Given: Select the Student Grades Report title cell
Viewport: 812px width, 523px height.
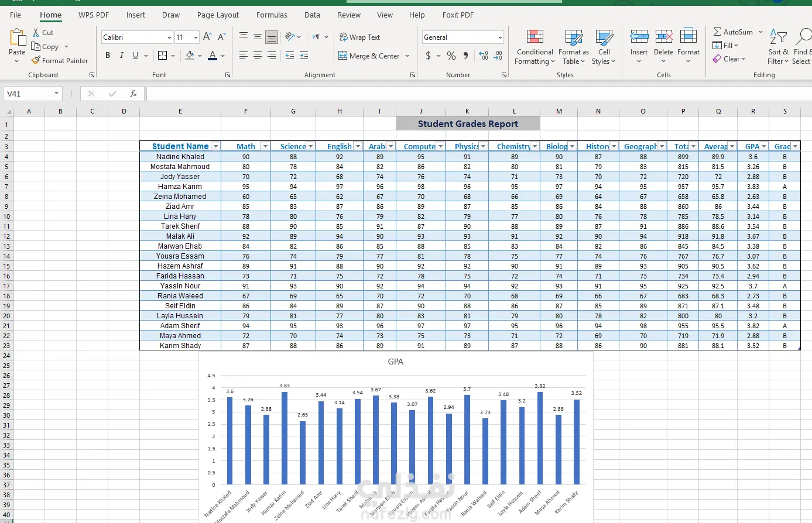Looking at the screenshot, I should click(x=468, y=124).
